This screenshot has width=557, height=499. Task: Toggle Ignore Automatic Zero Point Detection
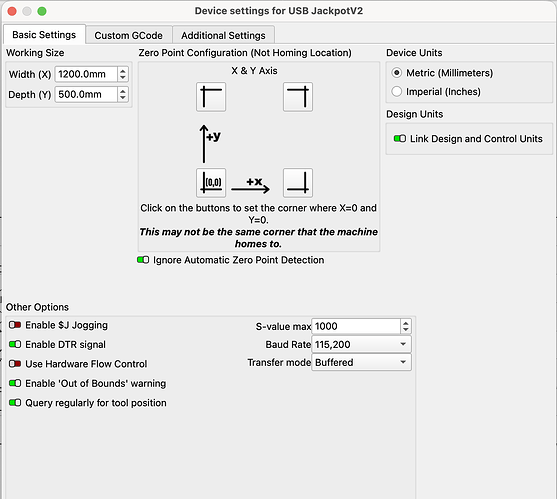[x=143, y=260]
